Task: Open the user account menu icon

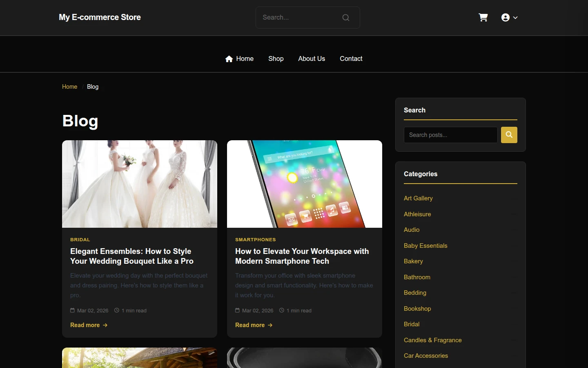Action: [509, 18]
